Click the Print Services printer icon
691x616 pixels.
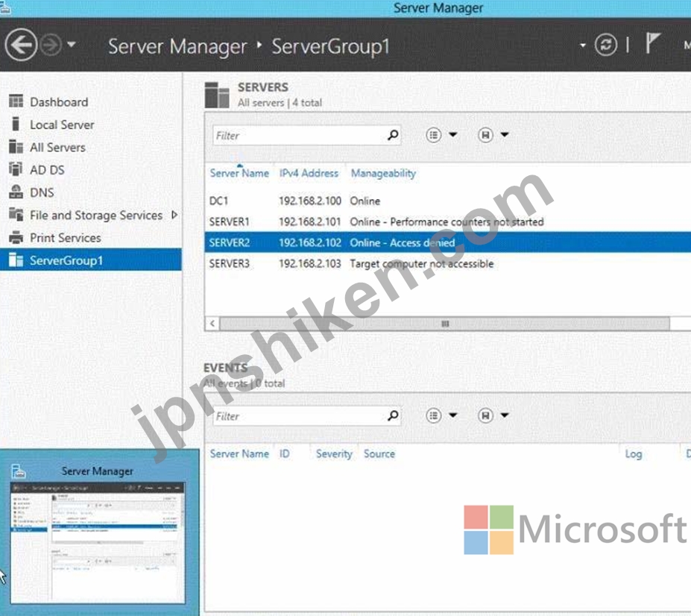(x=16, y=237)
